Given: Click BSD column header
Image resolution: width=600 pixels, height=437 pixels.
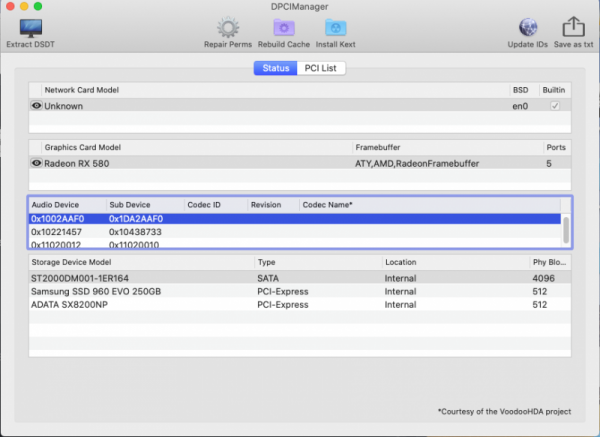Looking at the screenshot, I should point(520,90).
